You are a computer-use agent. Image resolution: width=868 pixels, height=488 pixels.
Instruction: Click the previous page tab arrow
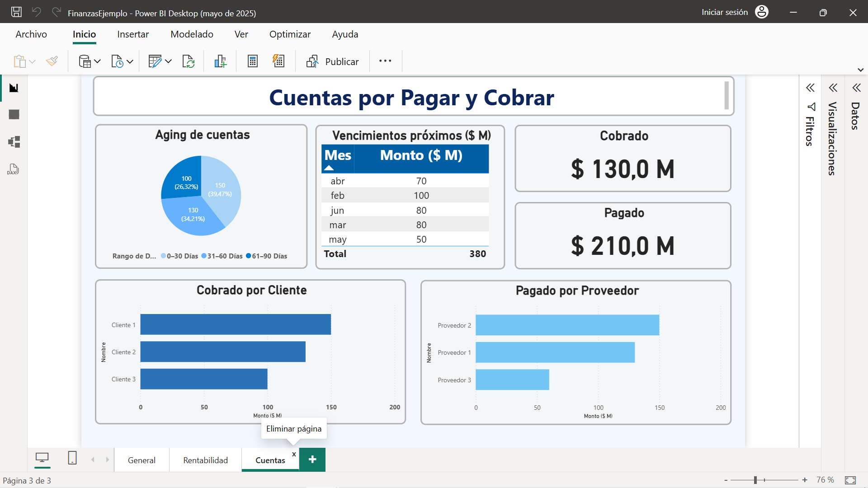pyautogui.click(x=93, y=460)
